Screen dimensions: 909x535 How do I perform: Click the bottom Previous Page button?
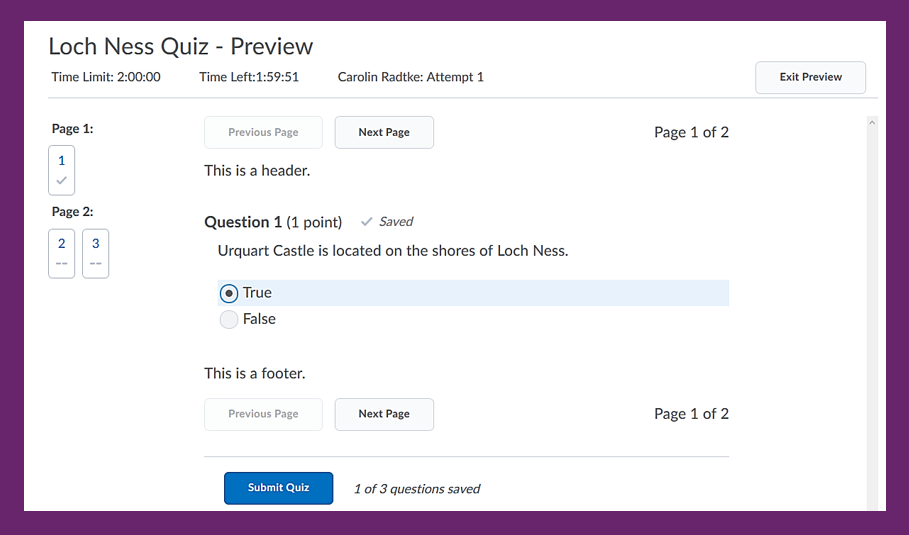pos(263,414)
